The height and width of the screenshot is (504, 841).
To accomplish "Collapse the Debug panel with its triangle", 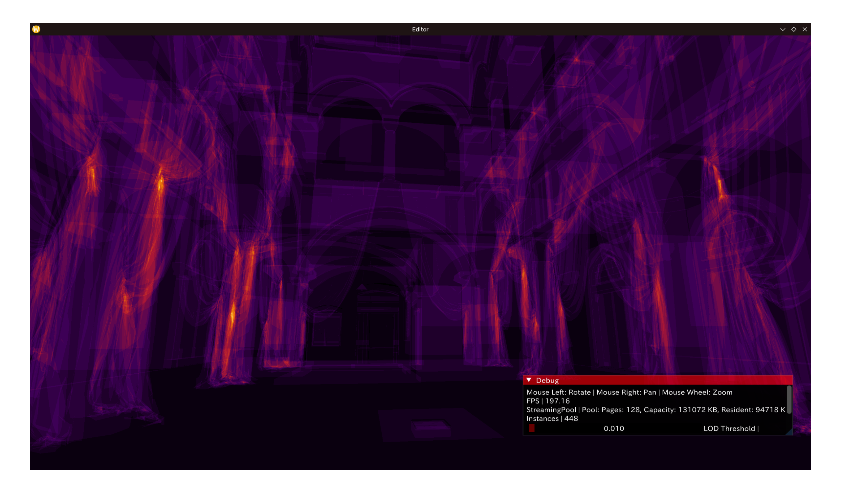I will [529, 380].
